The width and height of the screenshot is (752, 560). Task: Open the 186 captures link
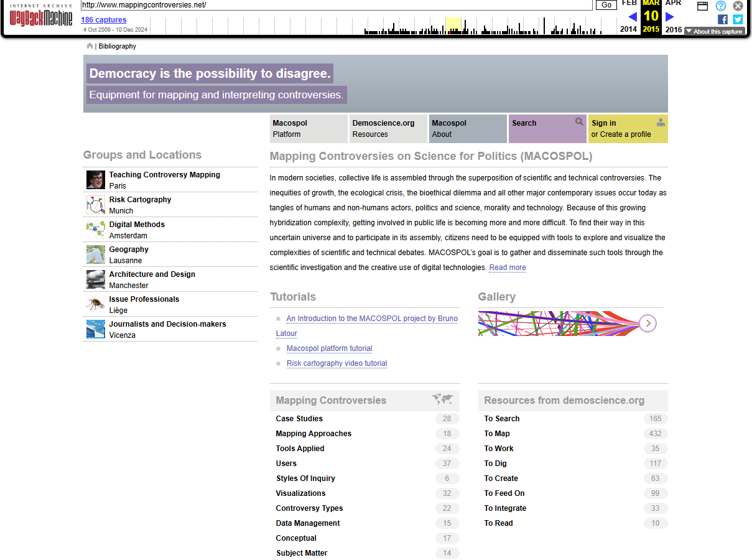(x=103, y=20)
